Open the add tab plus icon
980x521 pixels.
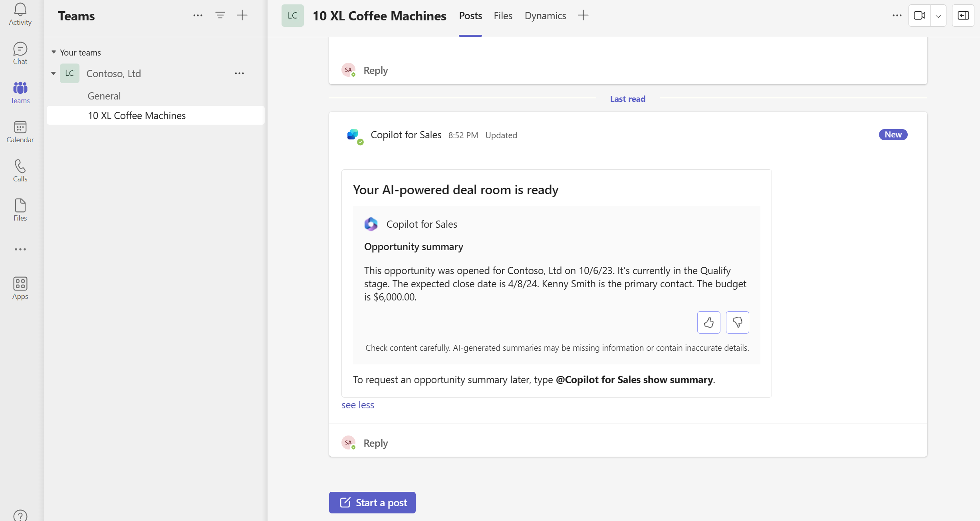(x=583, y=15)
